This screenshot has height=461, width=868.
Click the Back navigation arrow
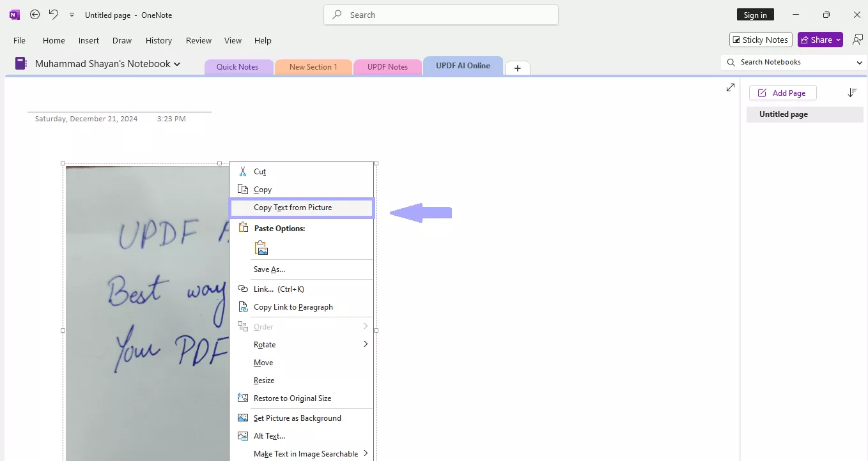35,14
